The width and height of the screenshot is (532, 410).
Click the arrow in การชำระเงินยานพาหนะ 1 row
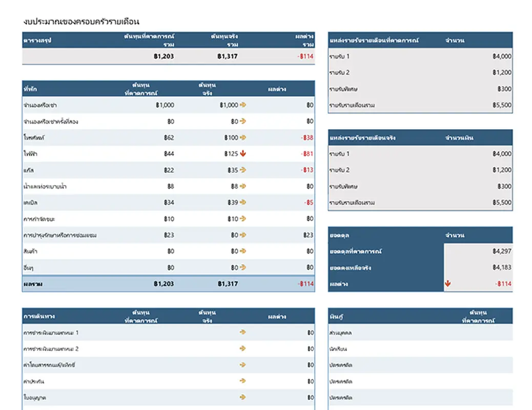243,333
